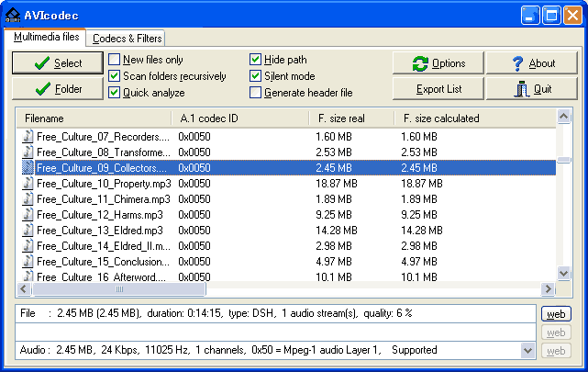
Task: Select the Free_Culture_11_Chimera.mp3 row
Action: [x=288, y=199]
